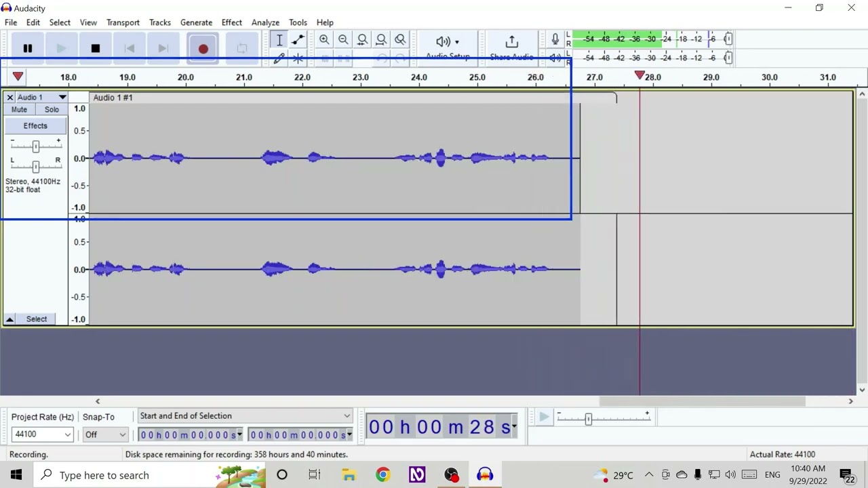Open File Explorer from taskbar
Viewport: 868px width, 488px height.
tap(349, 475)
